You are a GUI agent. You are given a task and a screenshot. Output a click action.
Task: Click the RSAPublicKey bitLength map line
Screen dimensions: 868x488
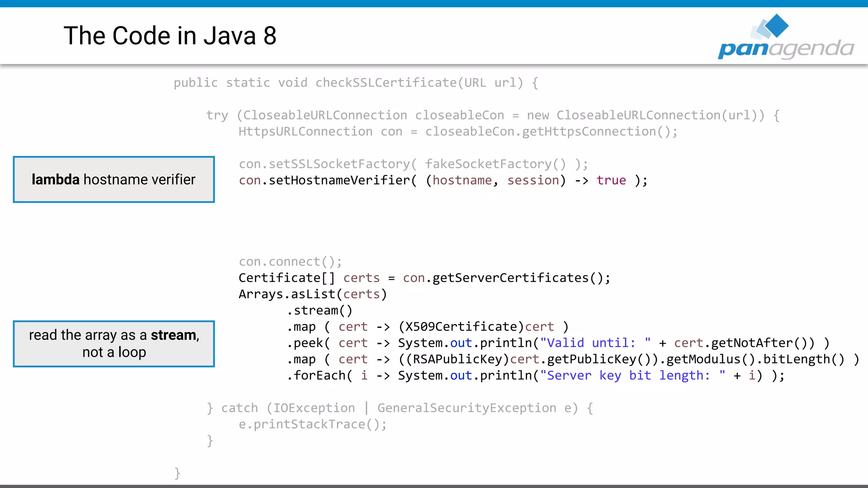click(572, 359)
